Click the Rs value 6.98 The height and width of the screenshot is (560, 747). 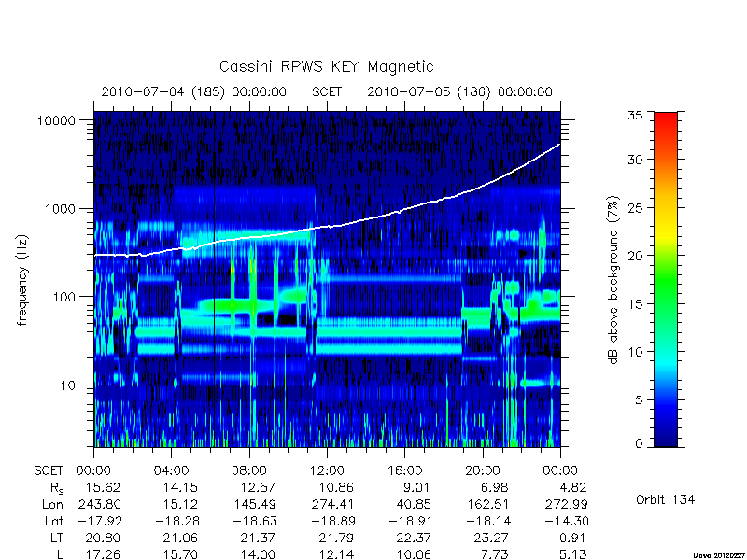494,488
